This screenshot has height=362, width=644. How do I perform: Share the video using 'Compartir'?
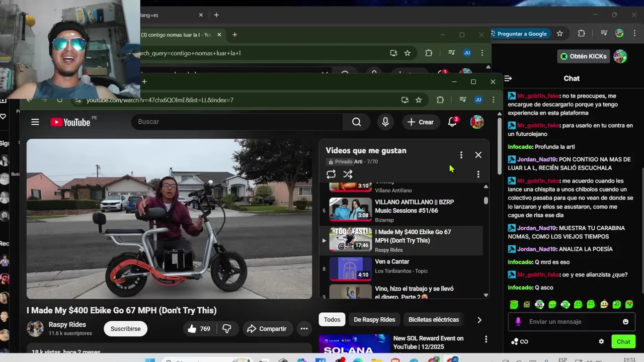[267, 329]
